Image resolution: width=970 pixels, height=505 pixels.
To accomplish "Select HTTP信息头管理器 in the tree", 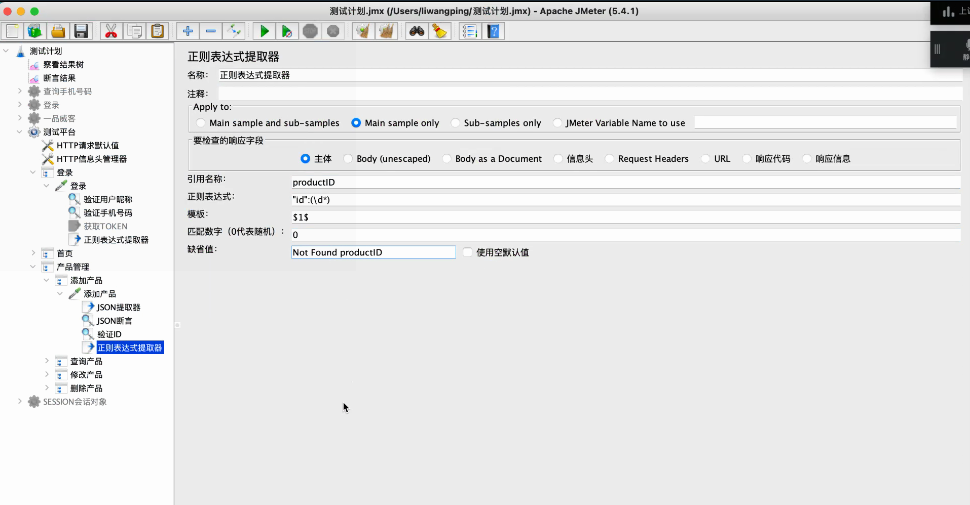I will click(x=92, y=159).
